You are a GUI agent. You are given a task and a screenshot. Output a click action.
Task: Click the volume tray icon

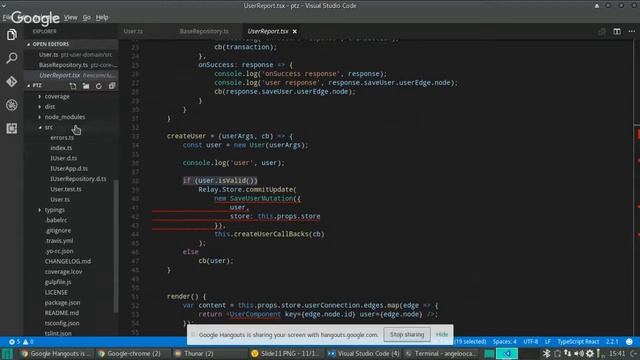click(579, 353)
